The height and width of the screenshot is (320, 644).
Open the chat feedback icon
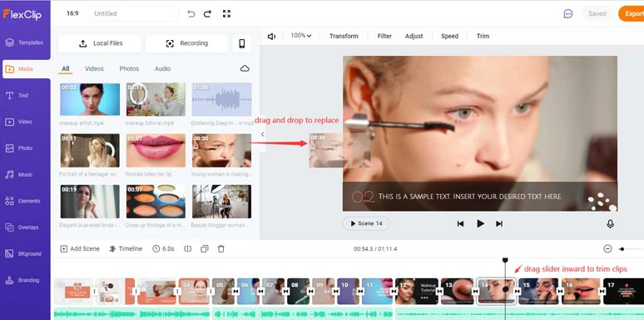pos(568,13)
